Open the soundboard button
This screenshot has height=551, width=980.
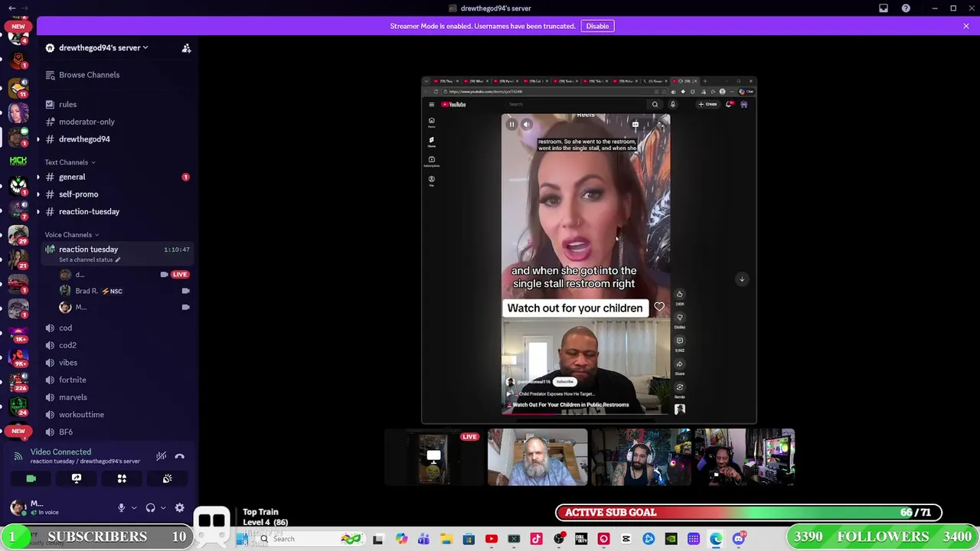pyautogui.click(x=167, y=478)
